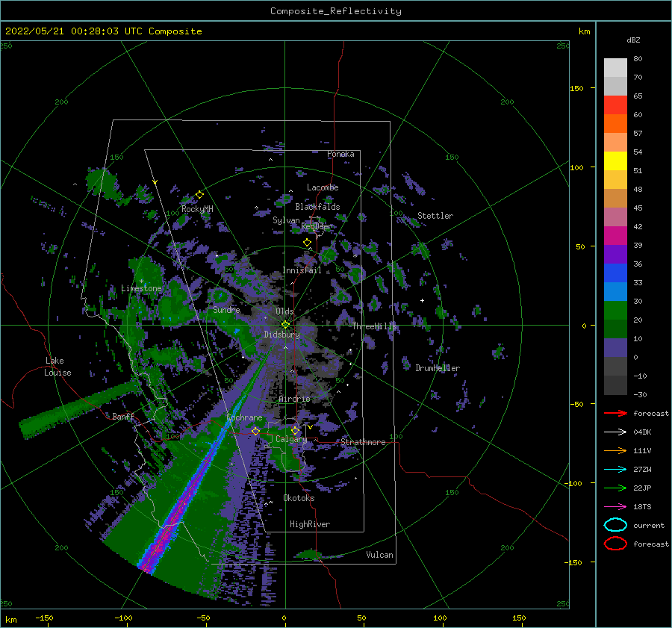Viewport: 672px width, 628px height.
Task: Click the yellow diamond marker below Cochrane
Action: (x=255, y=431)
